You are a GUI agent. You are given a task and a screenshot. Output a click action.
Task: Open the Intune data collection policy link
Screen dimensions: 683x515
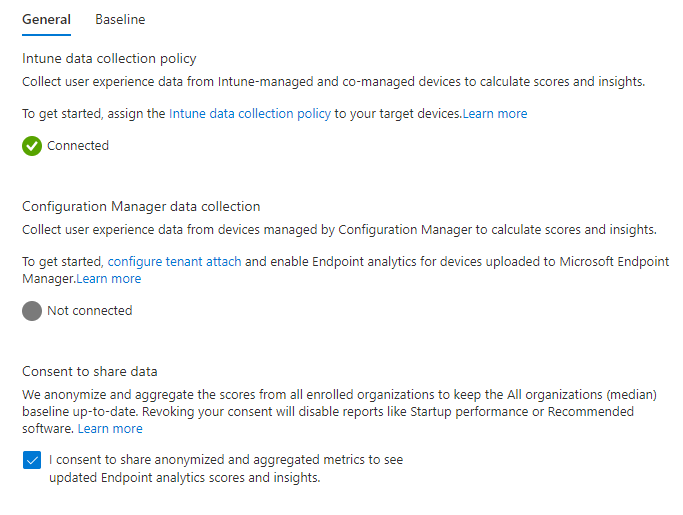click(250, 114)
